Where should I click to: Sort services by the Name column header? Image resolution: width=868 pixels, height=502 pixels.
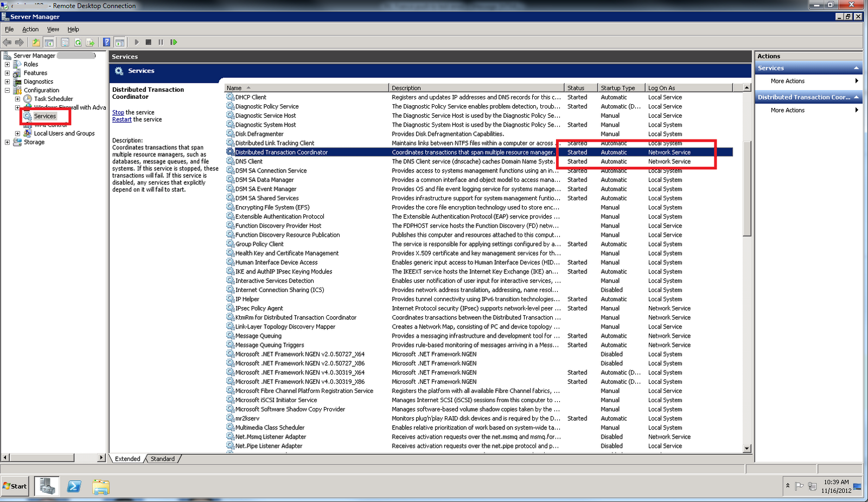tap(307, 88)
